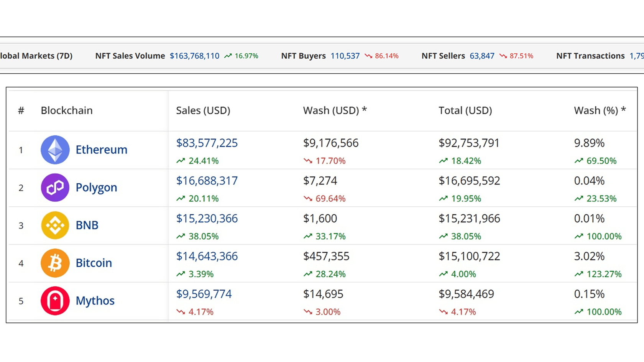Click Mythos total $9,584,469

point(466,294)
